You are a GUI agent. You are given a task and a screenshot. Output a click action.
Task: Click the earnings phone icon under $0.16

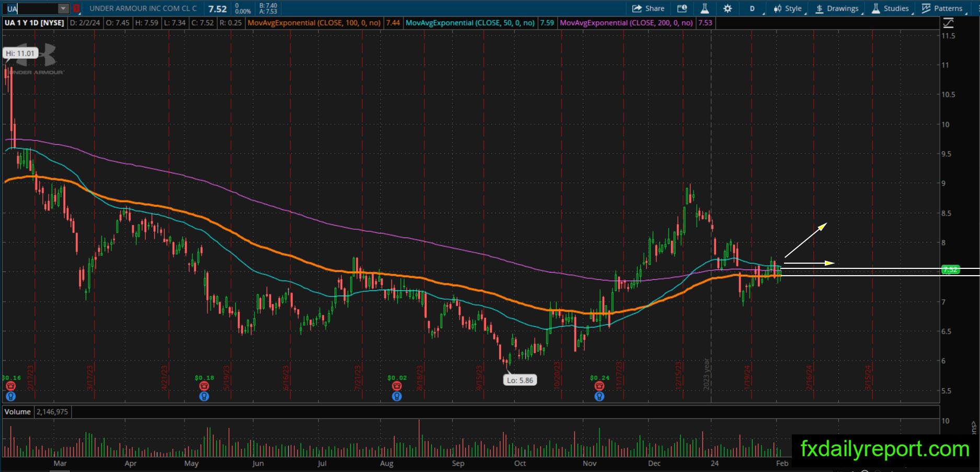click(x=10, y=386)
